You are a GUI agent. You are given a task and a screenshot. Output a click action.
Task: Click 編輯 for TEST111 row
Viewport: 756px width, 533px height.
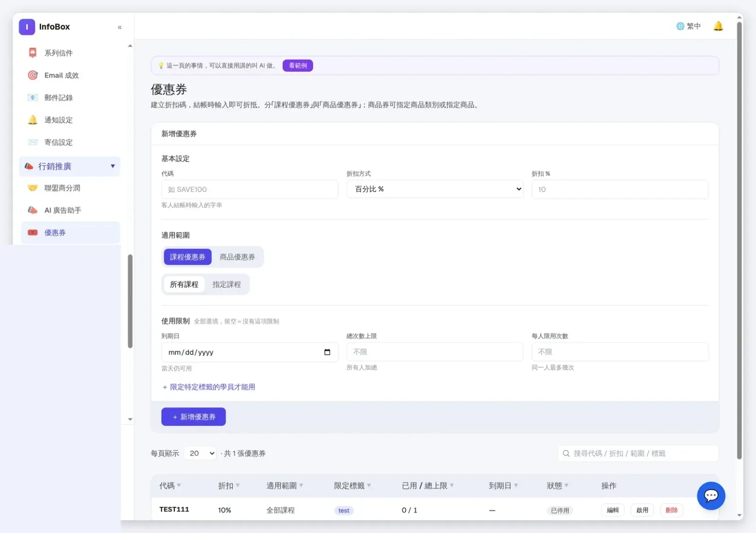(613, 510)
